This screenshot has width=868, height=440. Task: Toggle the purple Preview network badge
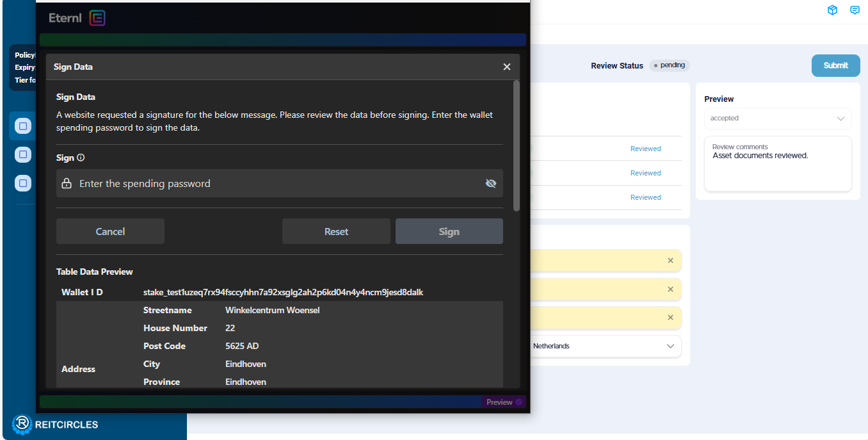pyautogui.click(x=503, y=402)
